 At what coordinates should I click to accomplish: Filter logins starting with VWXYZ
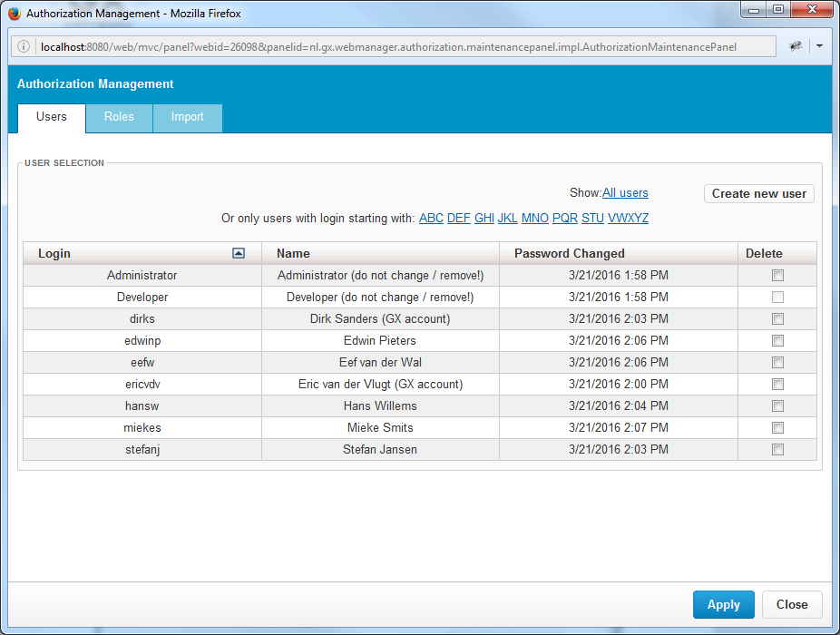click(628, 218)
